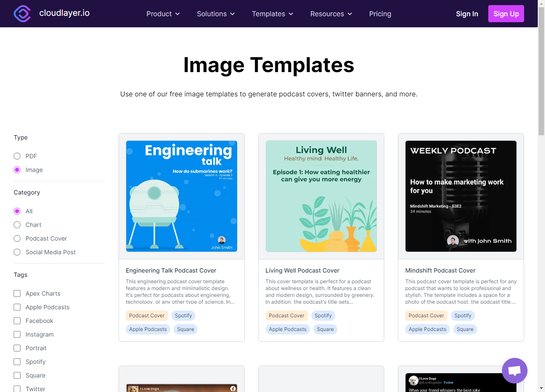This screenshot has height=392, width=545.
Task: Click the cloudlayer.io logo icon
Action: click(x=22, y=14)
